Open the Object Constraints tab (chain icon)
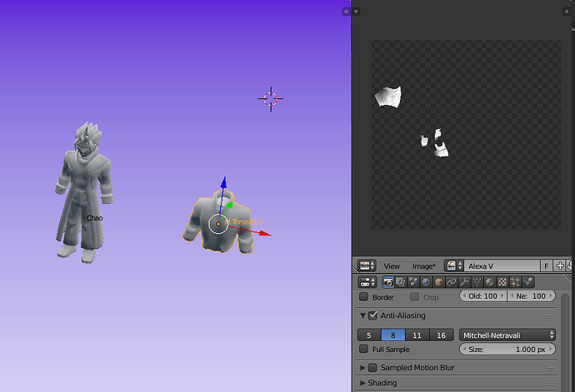 coord(452,282)
